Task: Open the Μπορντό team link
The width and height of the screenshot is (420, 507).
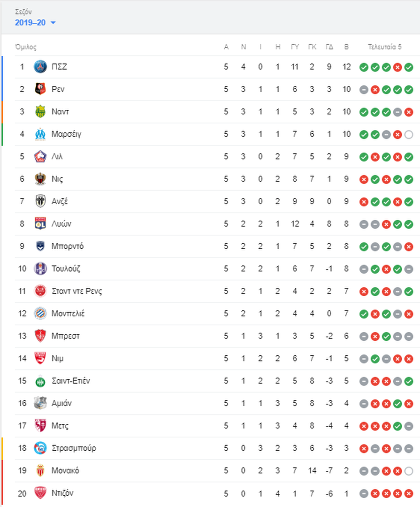Action: pos(68,246)
